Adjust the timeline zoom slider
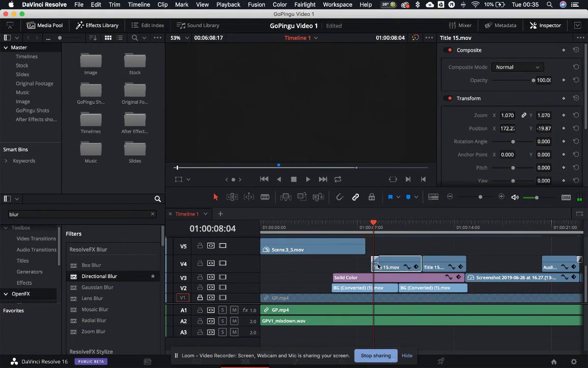 480,197
